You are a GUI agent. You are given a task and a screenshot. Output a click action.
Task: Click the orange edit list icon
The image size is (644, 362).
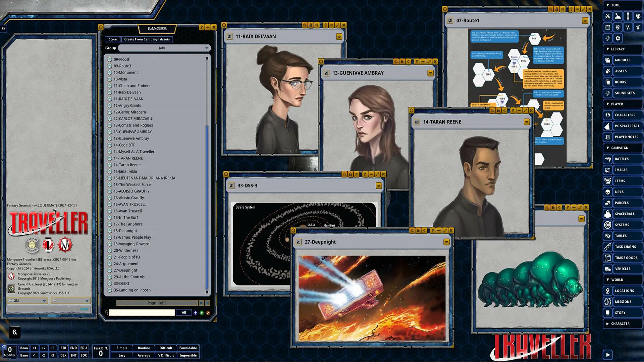click(208, 313)
